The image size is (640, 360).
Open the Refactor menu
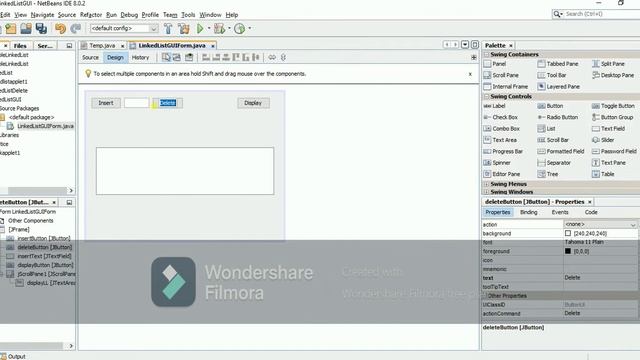(91, 15)
